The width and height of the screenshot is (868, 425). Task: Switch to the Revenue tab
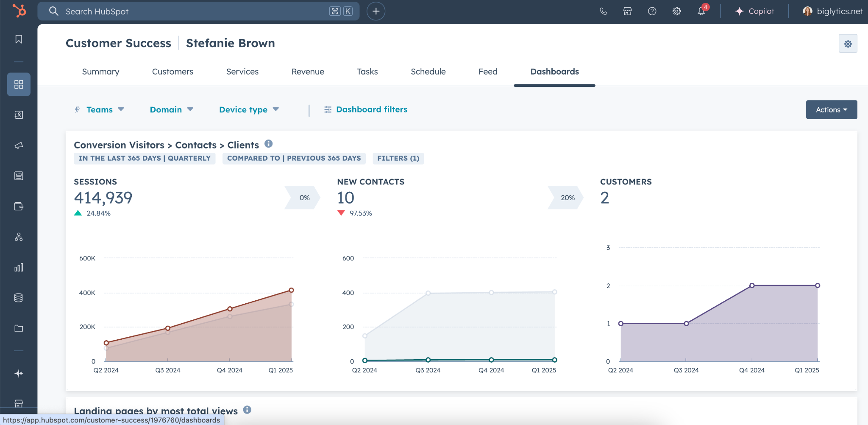308,72
